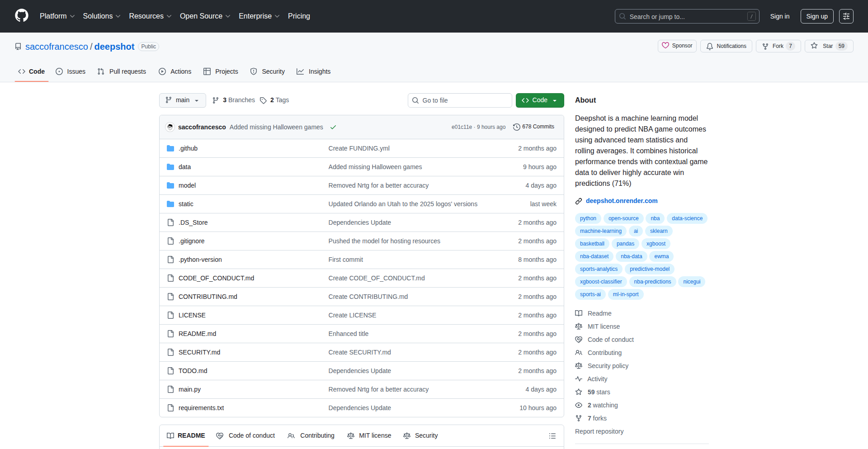Select the xgboost topic tag

click(x=656, y=244)
